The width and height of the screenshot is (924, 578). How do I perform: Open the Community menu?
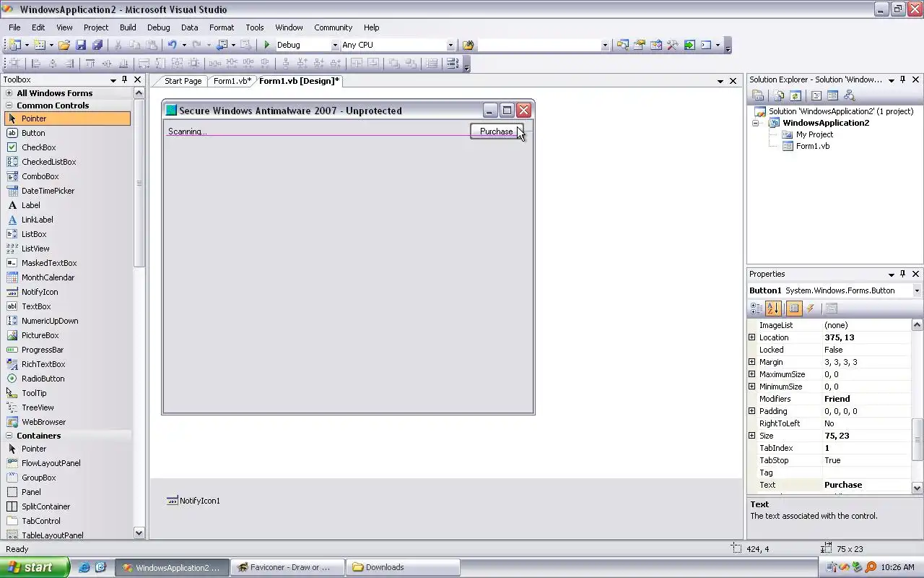point(333,27)
